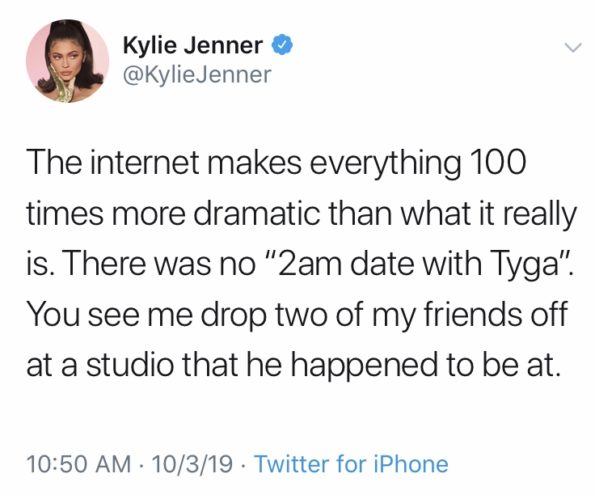The width and height of the screenshot is (595, 495).
Task: Open the Twitter for iPhone source link
Action: pos(351,464)
